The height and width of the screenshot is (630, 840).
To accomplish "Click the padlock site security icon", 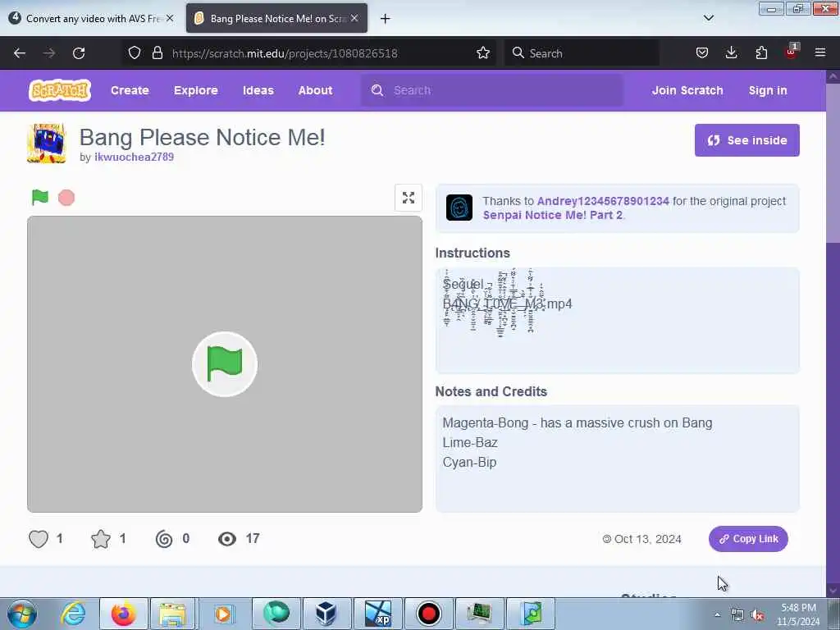I will 157,52.
